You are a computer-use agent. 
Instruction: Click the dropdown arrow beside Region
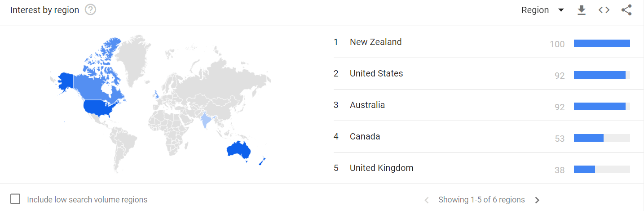[x=560, y=10]
